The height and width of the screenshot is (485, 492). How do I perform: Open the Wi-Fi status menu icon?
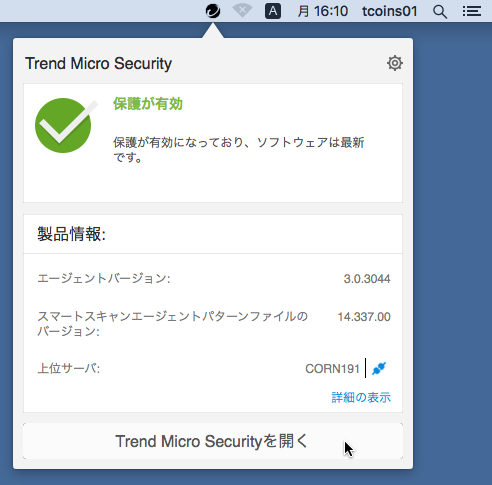click(242, 11)
